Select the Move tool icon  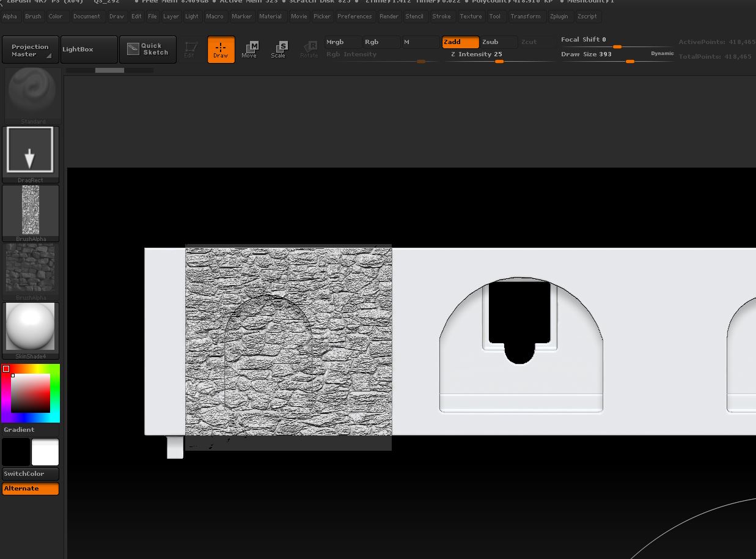pos(249,50)
